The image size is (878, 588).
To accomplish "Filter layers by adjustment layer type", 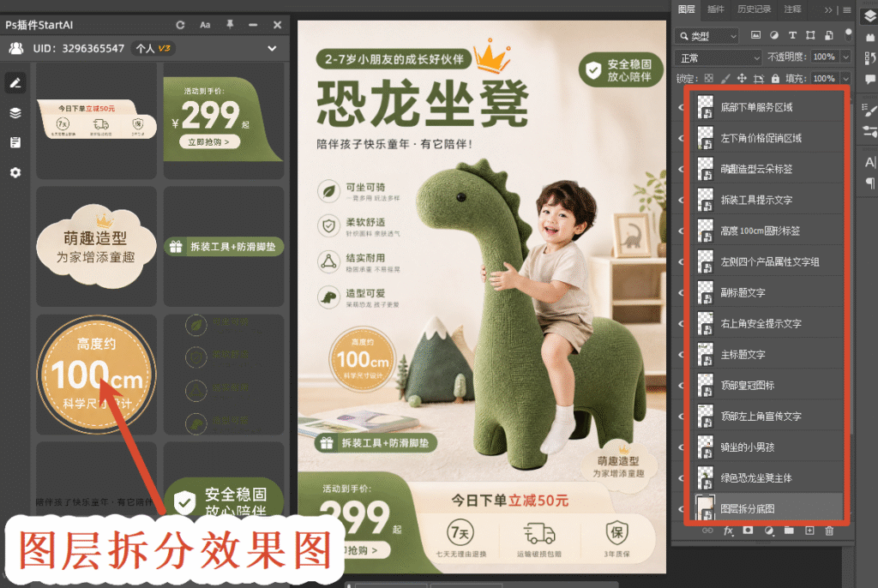I will coord(774,35).
